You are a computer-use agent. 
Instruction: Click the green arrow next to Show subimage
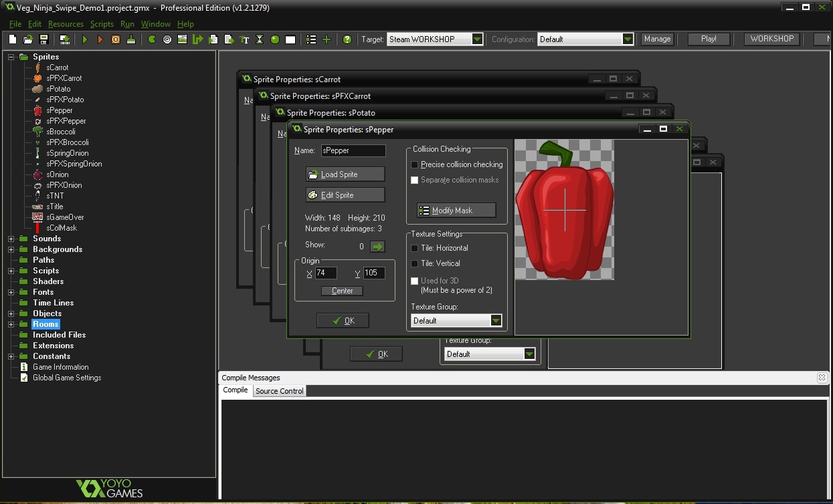[x=377, y=247]
